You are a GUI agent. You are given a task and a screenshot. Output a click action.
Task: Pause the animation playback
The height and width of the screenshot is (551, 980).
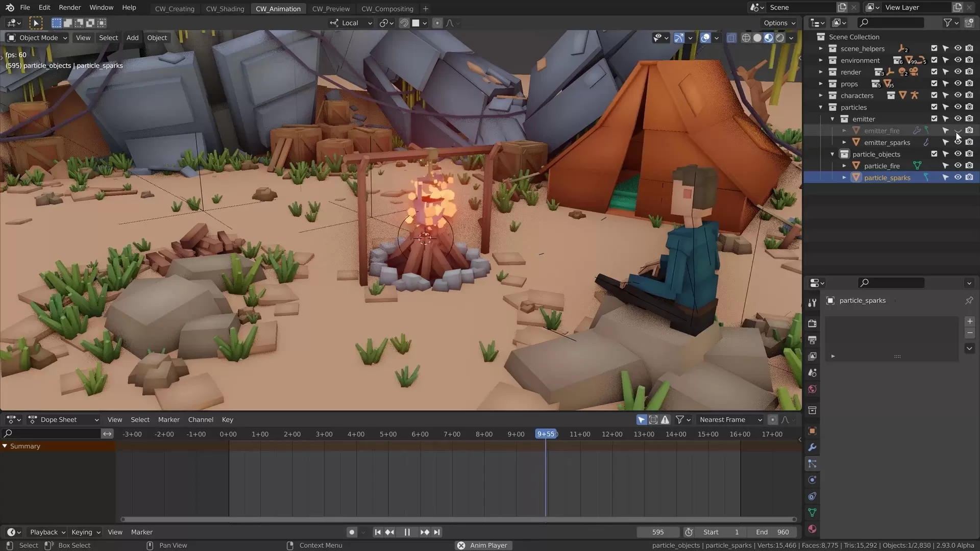(x=407, y=532)
